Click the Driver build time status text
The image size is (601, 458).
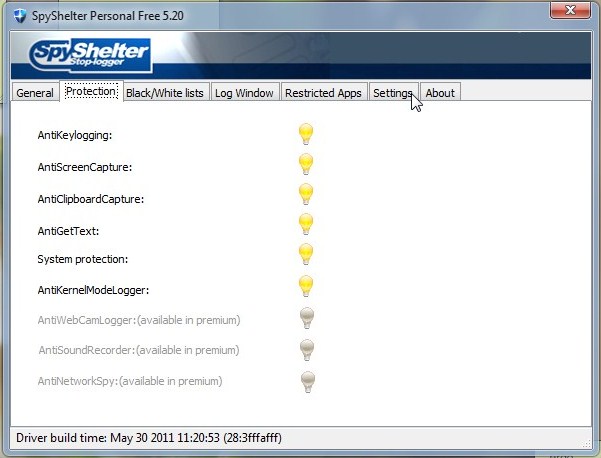point(149,438)
